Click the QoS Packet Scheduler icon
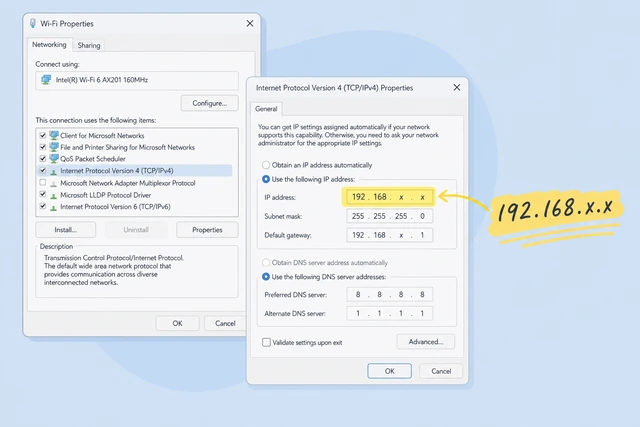The image size is (640, 427). (54, 158)
